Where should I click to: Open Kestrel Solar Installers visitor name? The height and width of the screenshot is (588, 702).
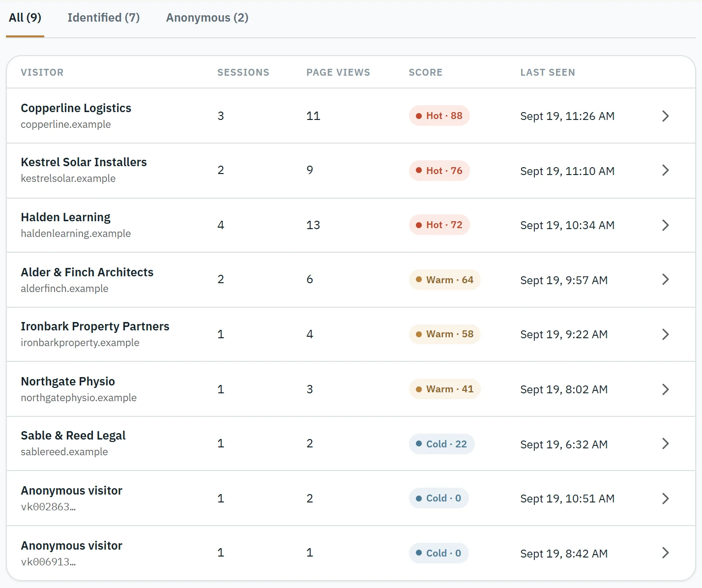point(84,162)
